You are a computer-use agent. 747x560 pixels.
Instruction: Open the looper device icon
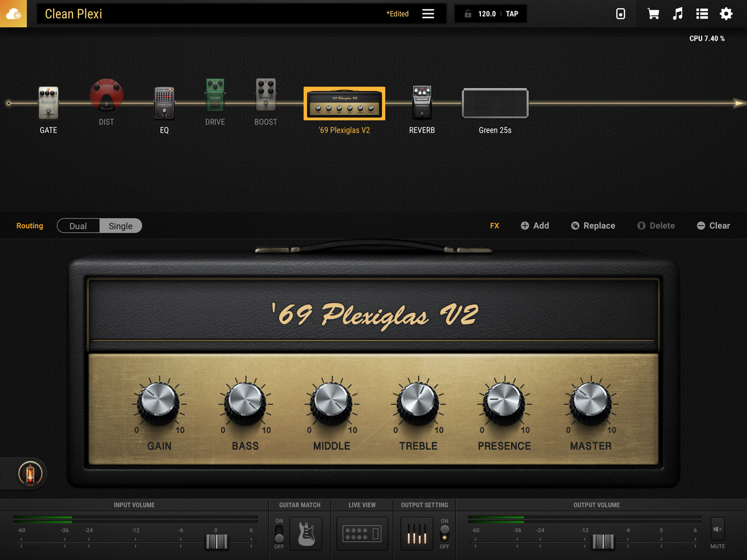click(620, 13)
